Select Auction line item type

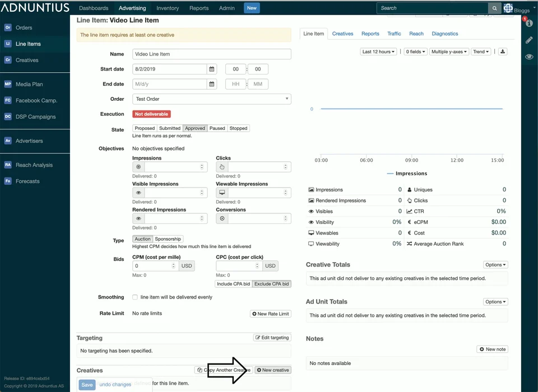point(142,239)
